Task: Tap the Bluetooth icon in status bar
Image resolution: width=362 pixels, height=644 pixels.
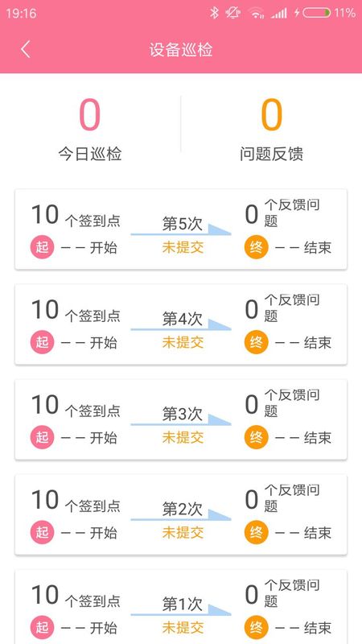Action: click(214, 13)
